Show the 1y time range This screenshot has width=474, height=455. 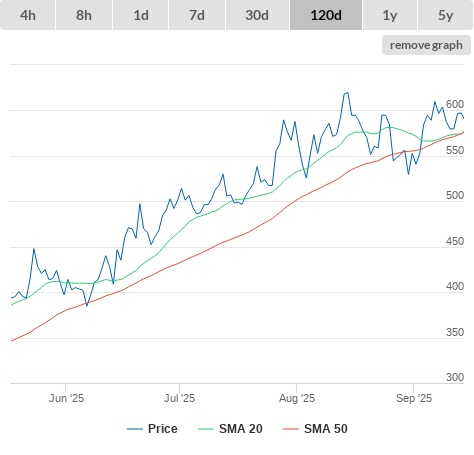tap(390, 15)
